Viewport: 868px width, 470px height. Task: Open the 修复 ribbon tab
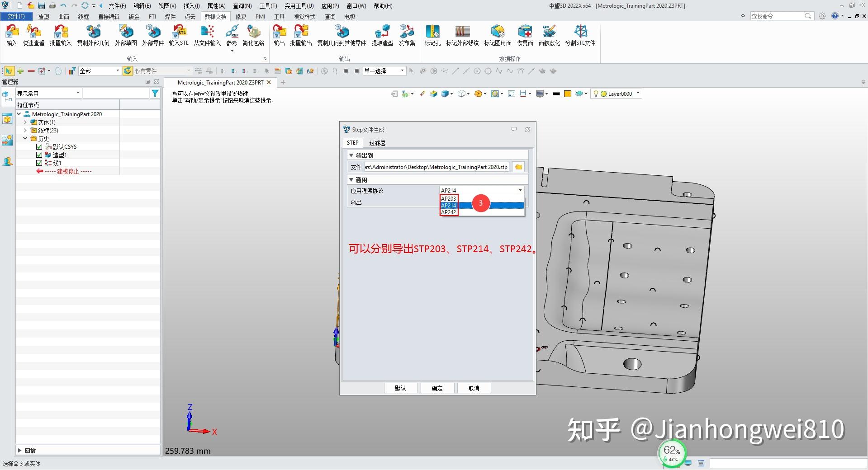240,16
